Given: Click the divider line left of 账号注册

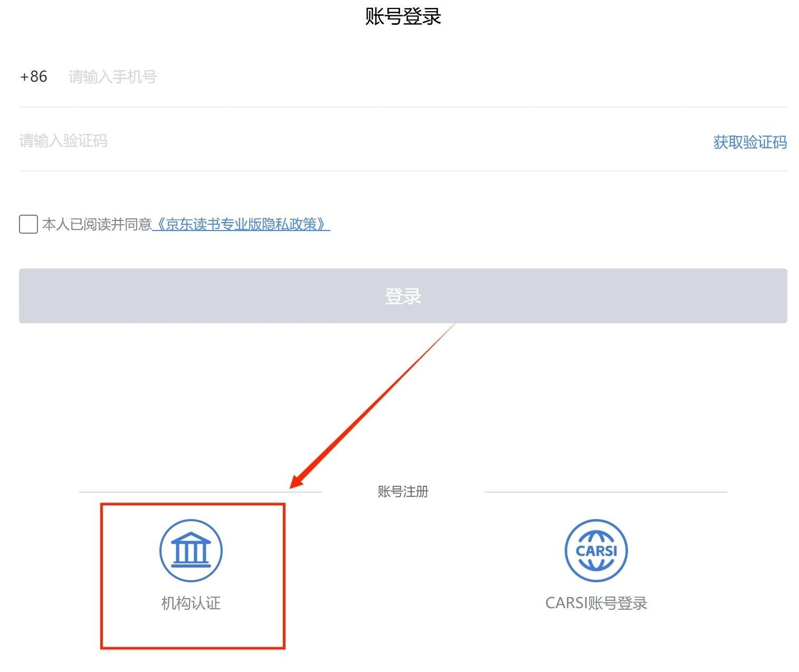Looking at the screenshot, I should [x=201, y=492].
